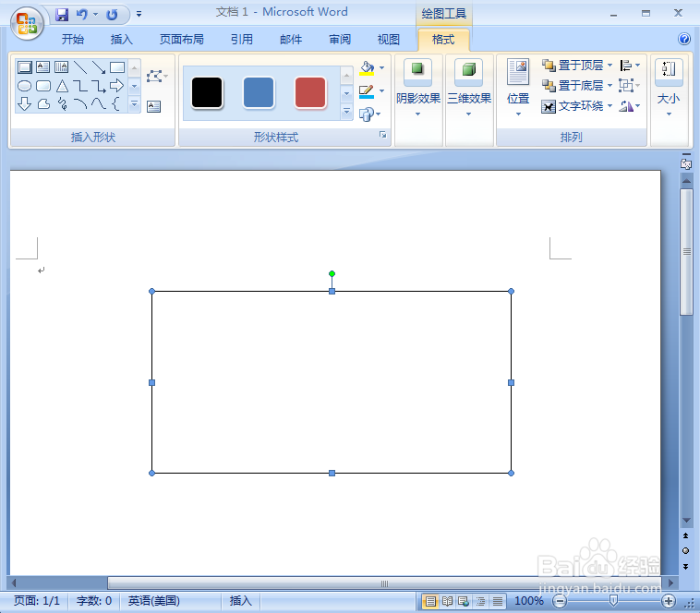Apply the black shape style swatch
The height and width of the screenshot is (613, 700).
coord(207,93)
